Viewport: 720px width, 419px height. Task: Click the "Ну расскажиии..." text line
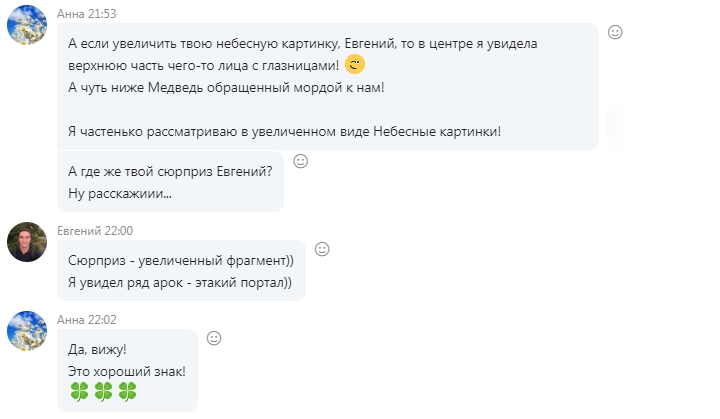click(120, 193)
